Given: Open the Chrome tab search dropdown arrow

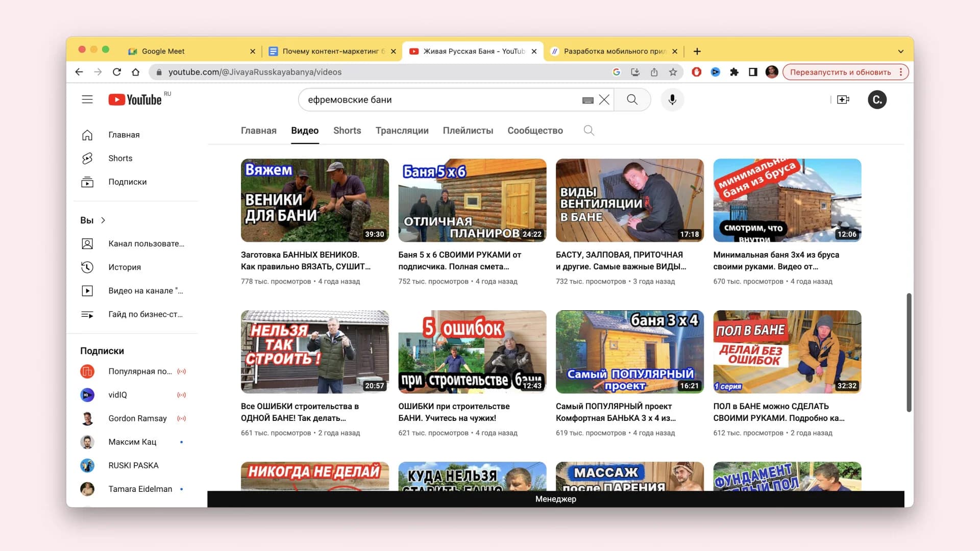Looking at the screenshot, I should click(x=900, y=52).
